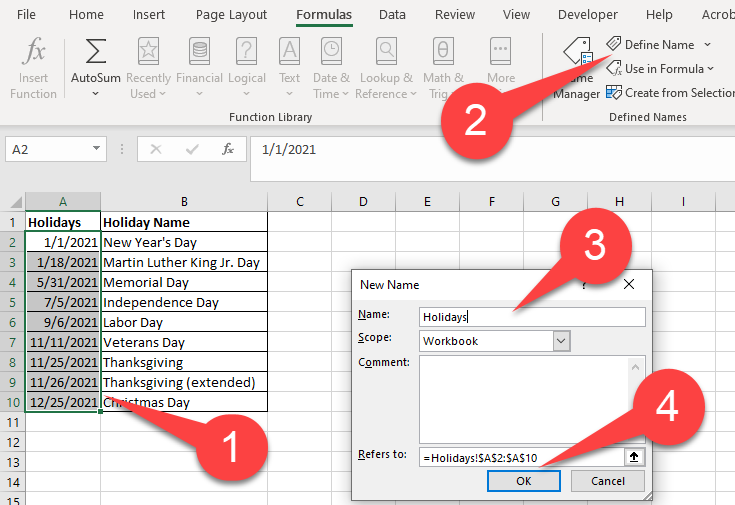Open Use in Formula dropdown

click(x=660, y=68)
